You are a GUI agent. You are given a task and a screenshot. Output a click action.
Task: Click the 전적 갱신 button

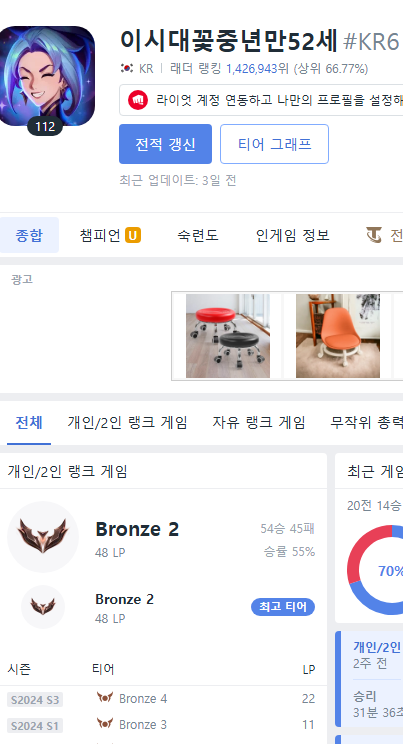165,144
